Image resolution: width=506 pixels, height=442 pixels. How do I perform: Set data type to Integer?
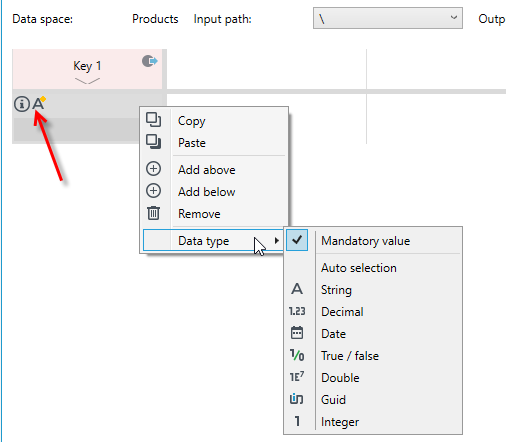(373, 421)
